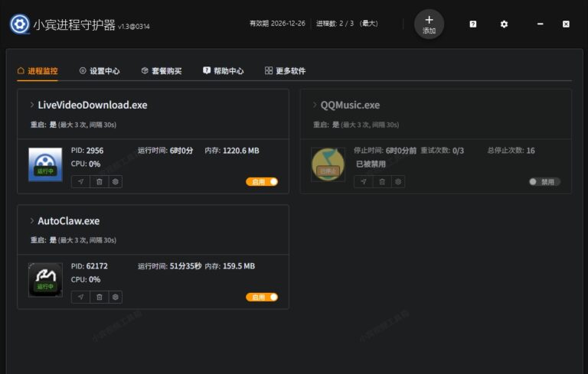Expand the AutoClaw.exe card chevron

(x=32, y=221)
